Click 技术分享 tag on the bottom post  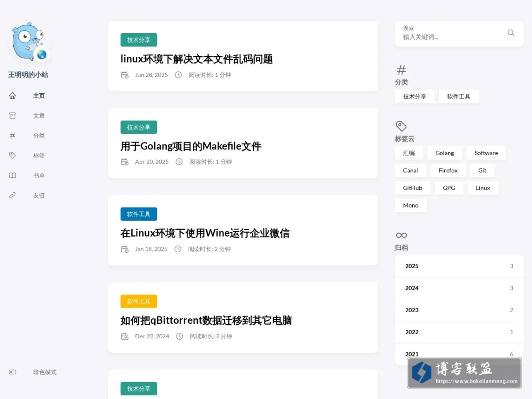pos(139,389)
